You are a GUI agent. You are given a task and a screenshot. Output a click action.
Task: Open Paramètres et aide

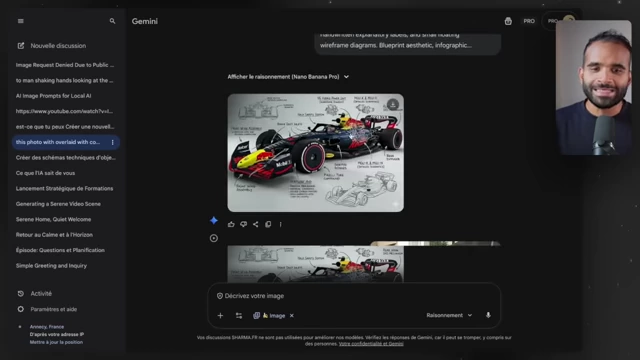47,309
